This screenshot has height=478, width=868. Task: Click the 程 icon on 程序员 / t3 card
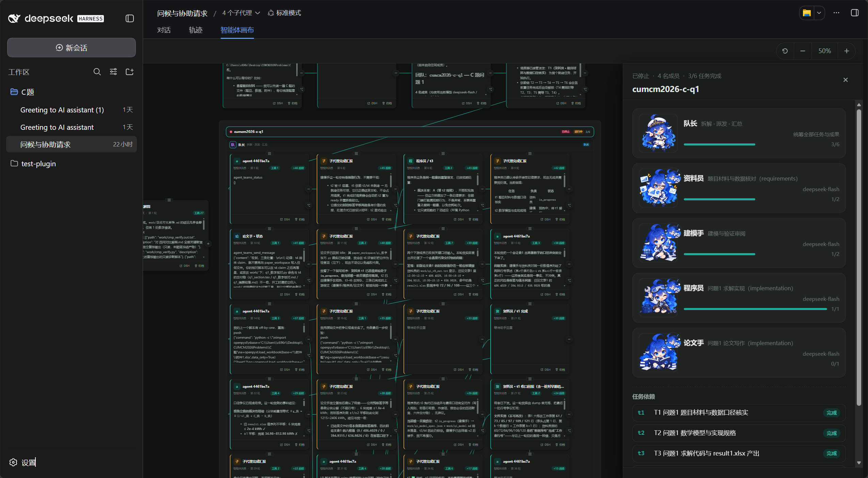pyautogui.click(x=411, y=161)
